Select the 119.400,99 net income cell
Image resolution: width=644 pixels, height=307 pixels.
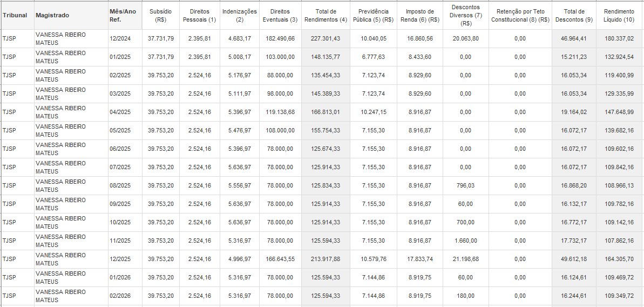[619, 75]
